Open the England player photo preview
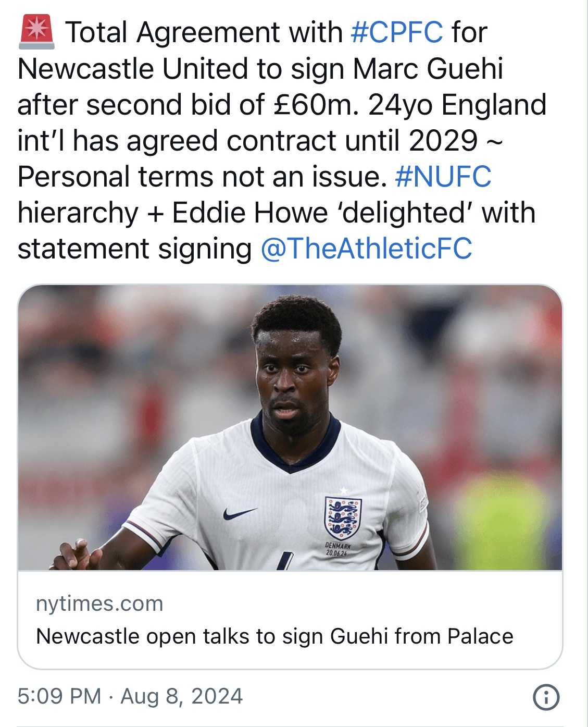This screenshot has width=588, height=727. (x=290, y=427)
